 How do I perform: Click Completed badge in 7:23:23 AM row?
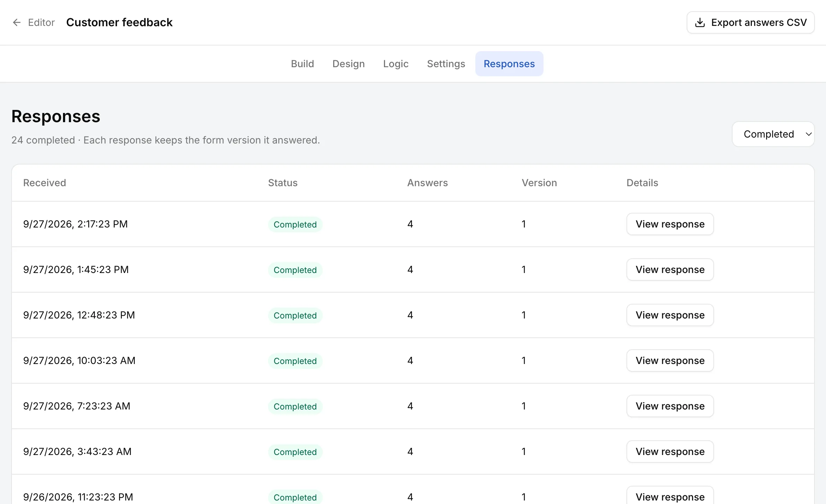[x=295, y=406]
